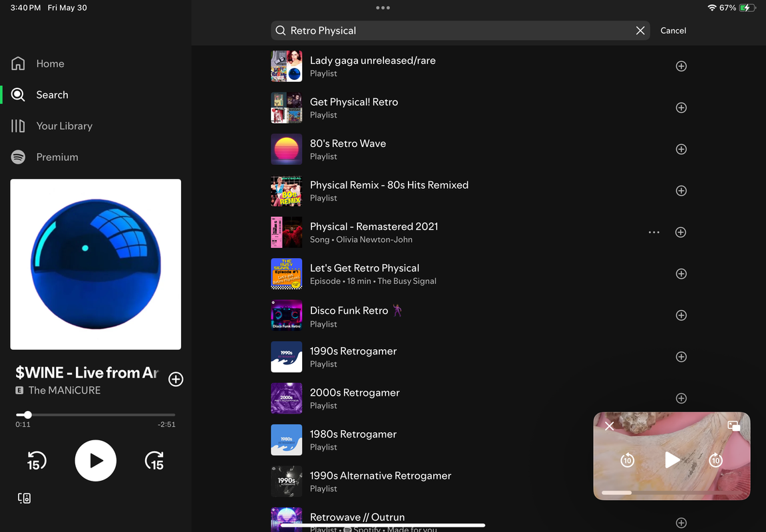Open the Home page from sidebar

[38, 63]
